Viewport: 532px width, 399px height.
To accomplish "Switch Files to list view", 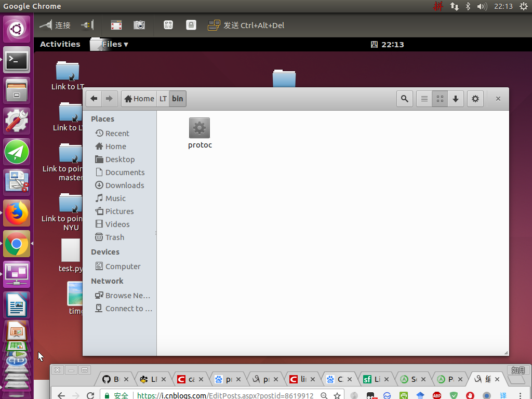I will [x=424, y=99].
